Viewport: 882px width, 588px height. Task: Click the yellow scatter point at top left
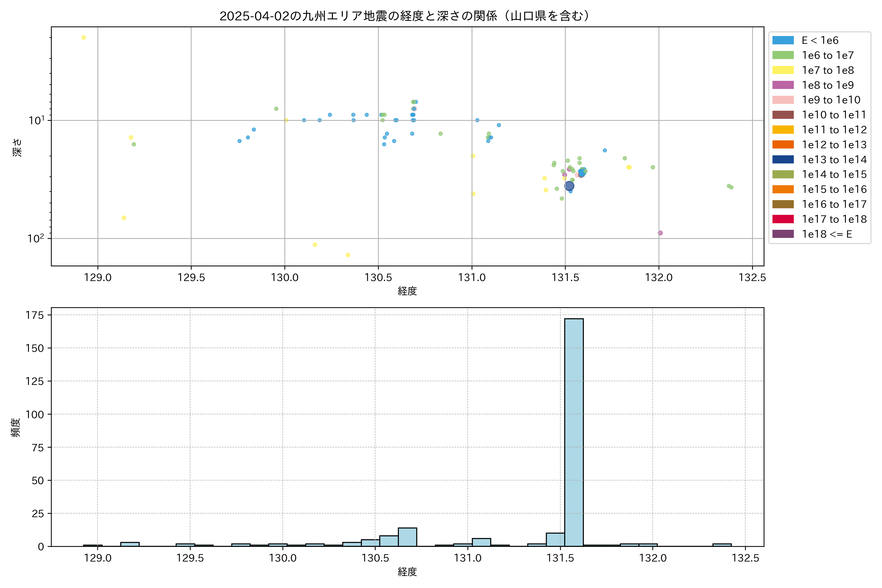(84, 37)
